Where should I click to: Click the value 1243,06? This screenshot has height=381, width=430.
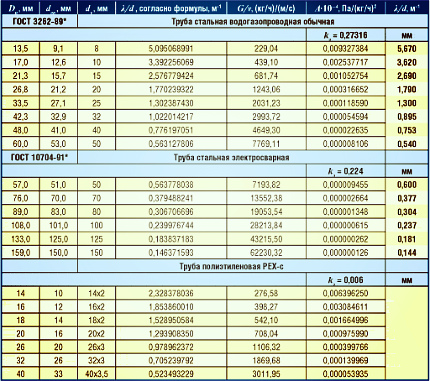(266, 89)
